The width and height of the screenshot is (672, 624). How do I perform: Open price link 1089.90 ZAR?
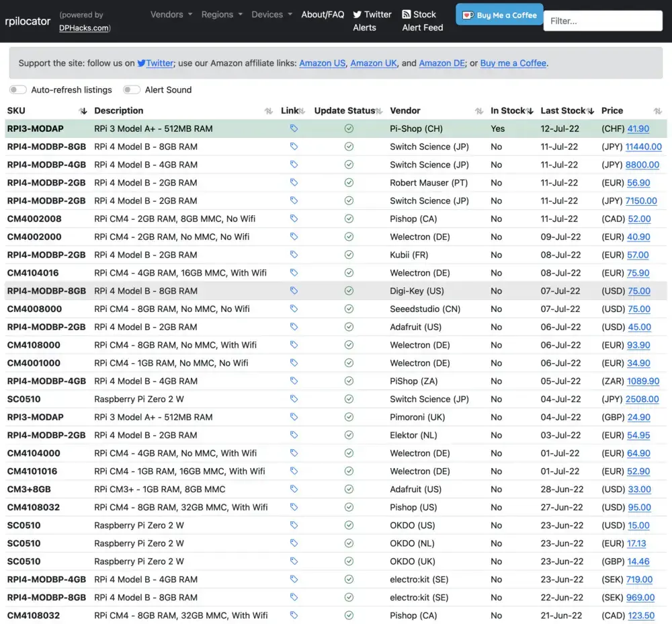[643, 381]
